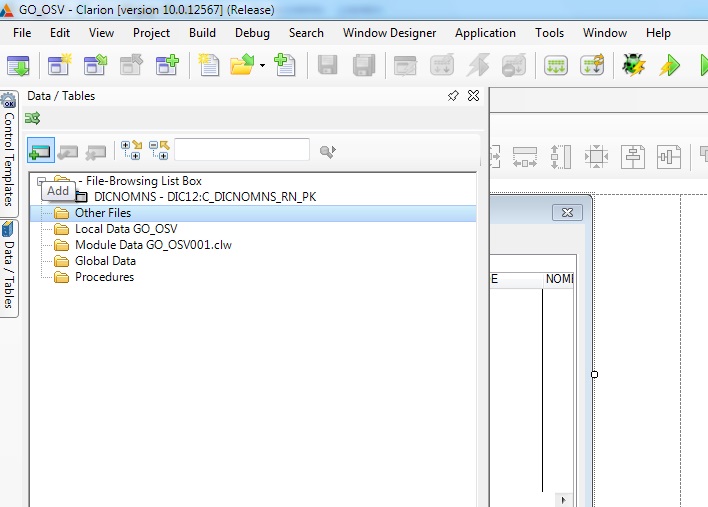Click the new file icon in toolbar
This screenshot has height=507, width=708.
point(208,66)
